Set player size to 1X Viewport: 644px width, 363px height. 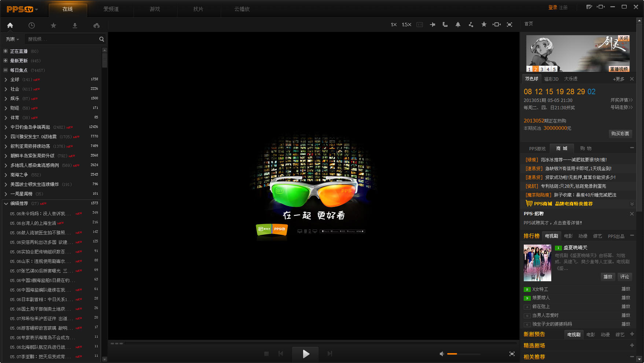(x=394, y=25)
